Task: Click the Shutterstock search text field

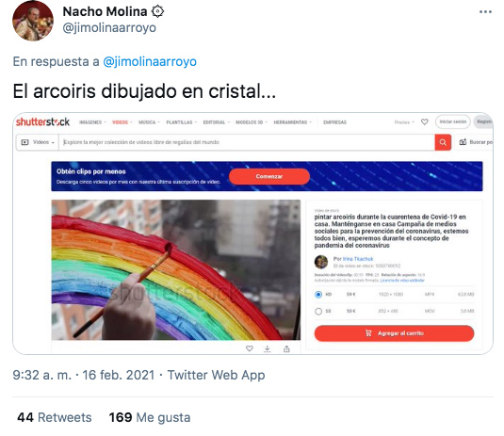Action: coord(247,142)
